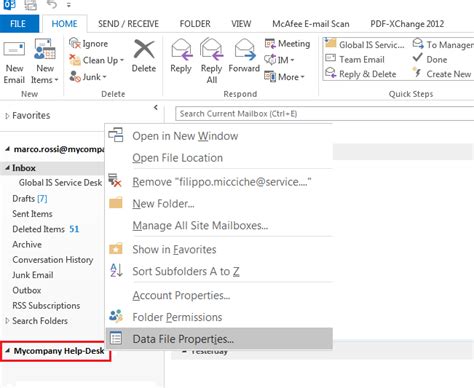Image resolution: width=474 pixels, height=388 pixels.
Task: Switch to the FOLDER tab
Action: (x=195, y=24)
